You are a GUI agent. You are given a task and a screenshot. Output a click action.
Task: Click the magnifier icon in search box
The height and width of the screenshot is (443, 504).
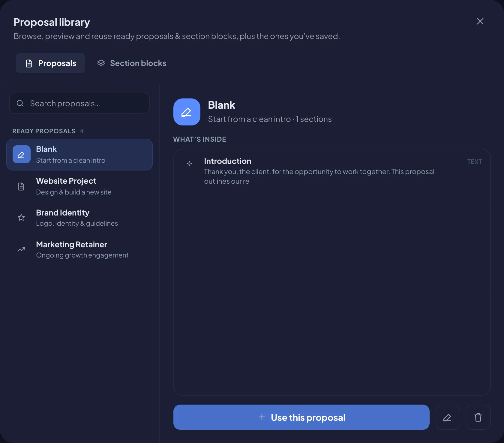[x=20, y=103]
